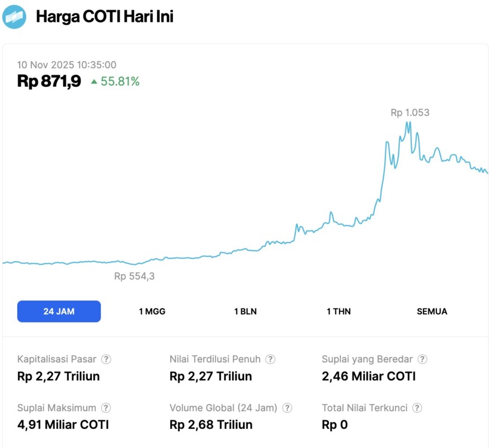Click the 10 Nov 2025 timestamp text
Screen dimensions: 489x448
click(67, 65)
